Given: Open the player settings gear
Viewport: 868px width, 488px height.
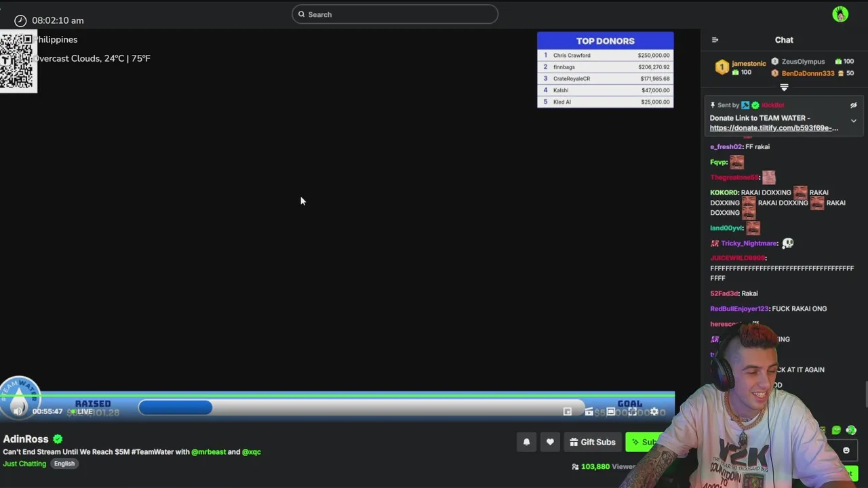Looking at the screenshot, I should click(x=654, y=411).
